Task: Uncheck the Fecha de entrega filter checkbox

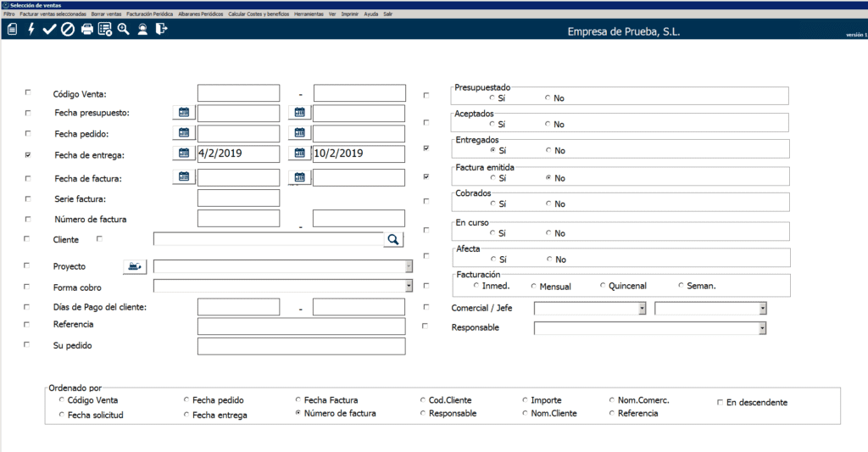Action: click(x=28, y=155)
